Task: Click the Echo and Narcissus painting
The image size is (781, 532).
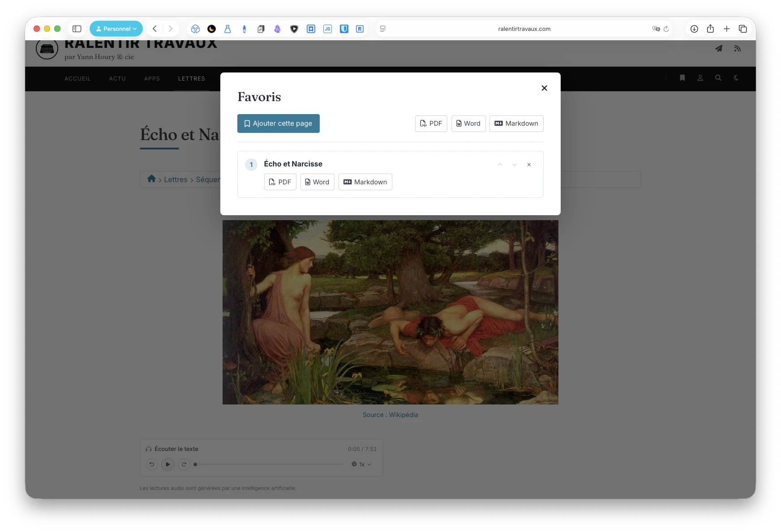Action: 390,312
